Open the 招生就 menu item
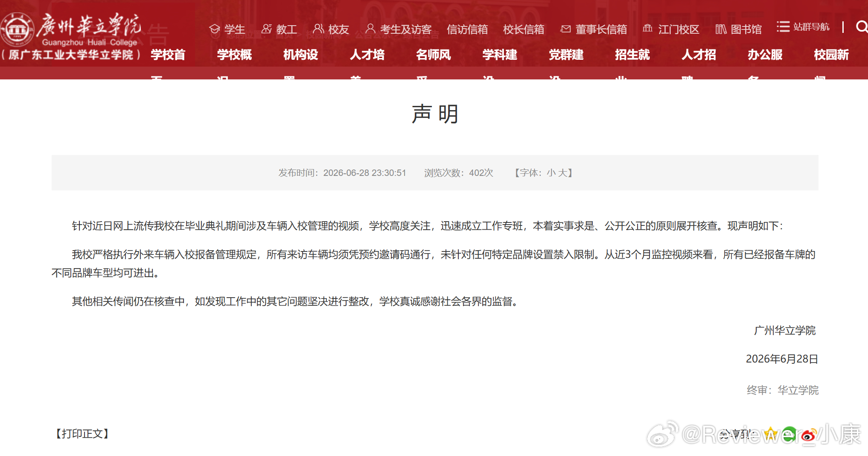The height and width of the screenshot is (456, 868). [632, 55]
